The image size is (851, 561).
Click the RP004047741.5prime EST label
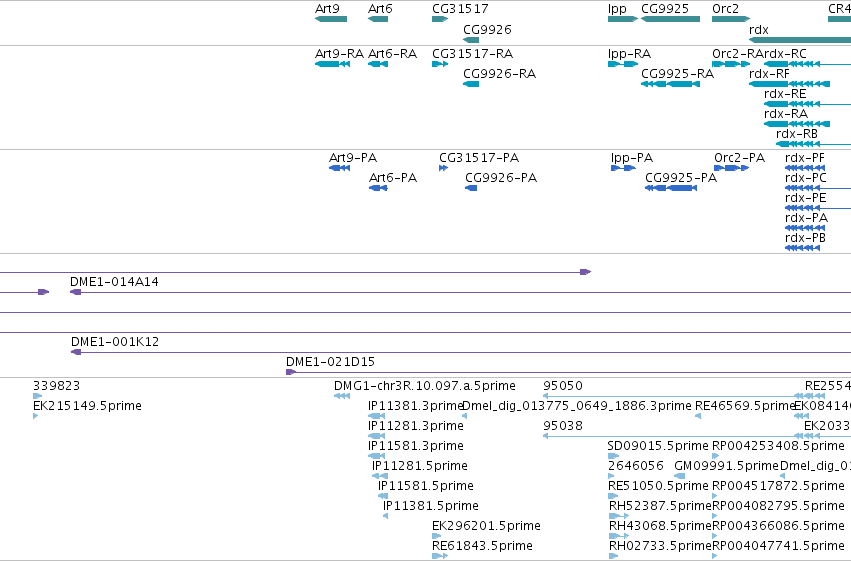778,546
